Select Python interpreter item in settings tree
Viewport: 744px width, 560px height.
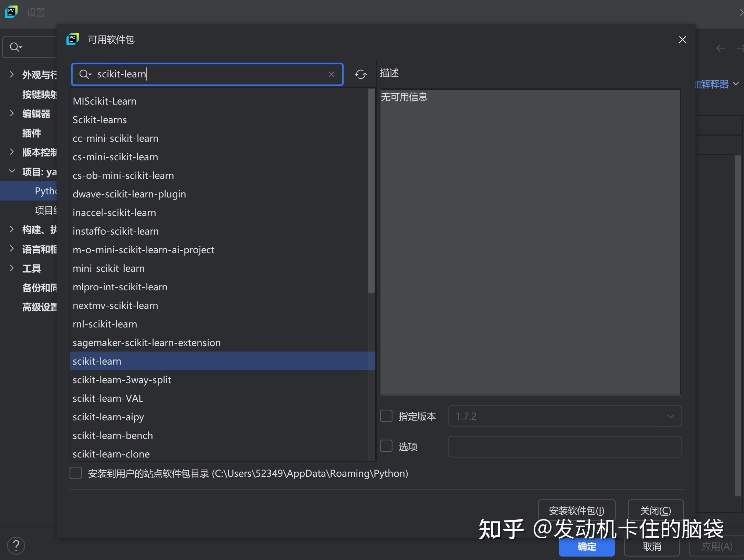[x=29, y=191]
